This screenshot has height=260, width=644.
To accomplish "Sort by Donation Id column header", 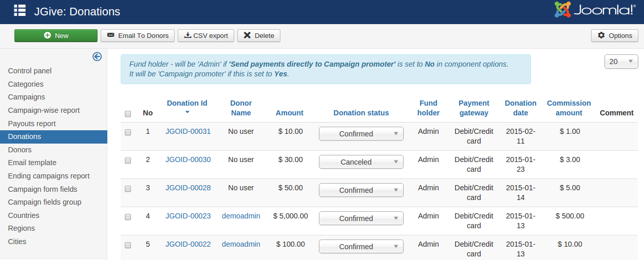I will coord(187,103).
